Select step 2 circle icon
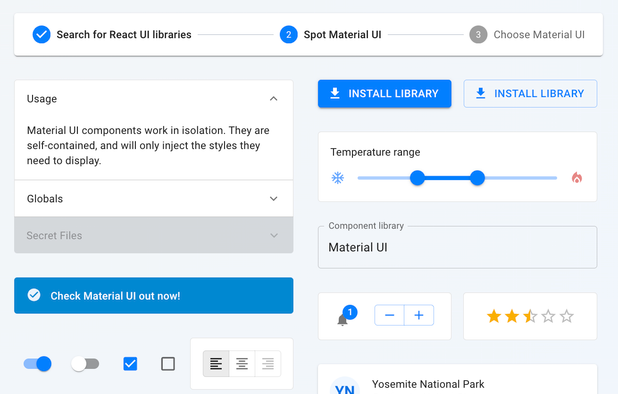Image resolution: width=618 pixels, height=394 pixels. point(289,35)
